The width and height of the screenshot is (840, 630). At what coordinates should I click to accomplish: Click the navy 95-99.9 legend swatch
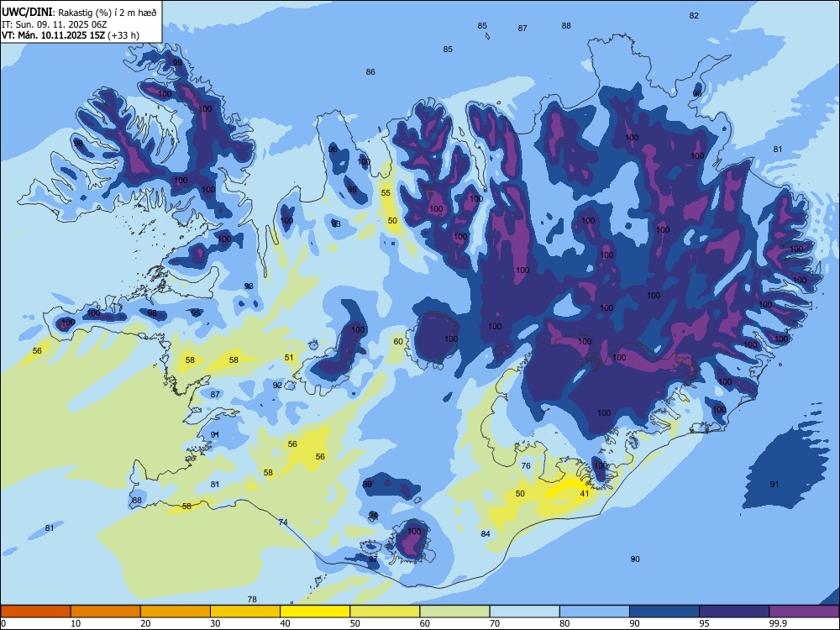[734, 612]
